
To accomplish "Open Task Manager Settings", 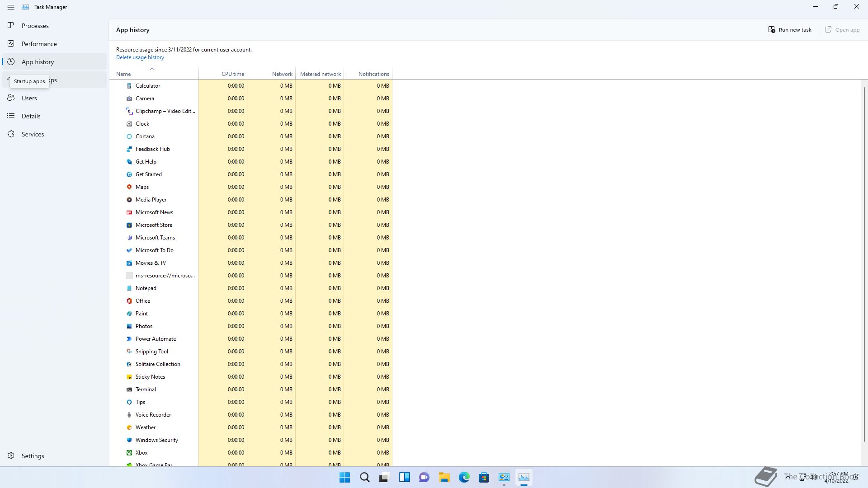I will (x=54, y=456).
